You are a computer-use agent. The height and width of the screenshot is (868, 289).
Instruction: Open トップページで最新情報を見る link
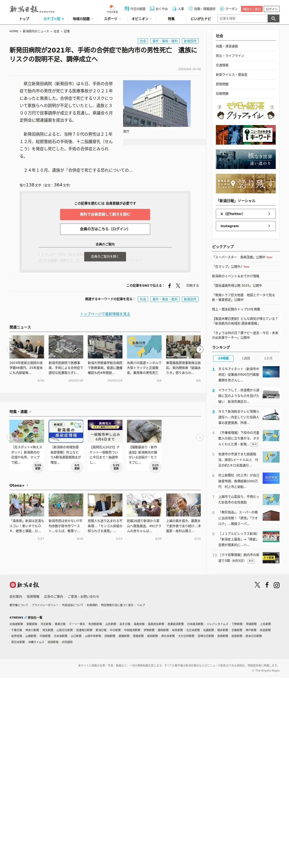105,314
